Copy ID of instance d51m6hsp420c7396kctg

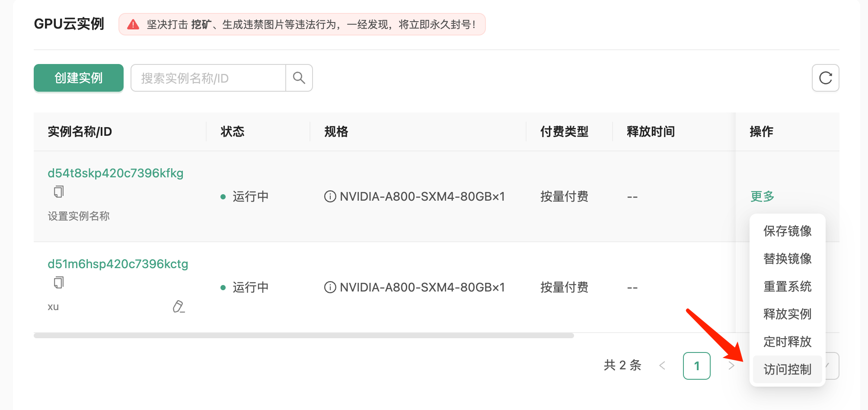[x=59, y=282]
